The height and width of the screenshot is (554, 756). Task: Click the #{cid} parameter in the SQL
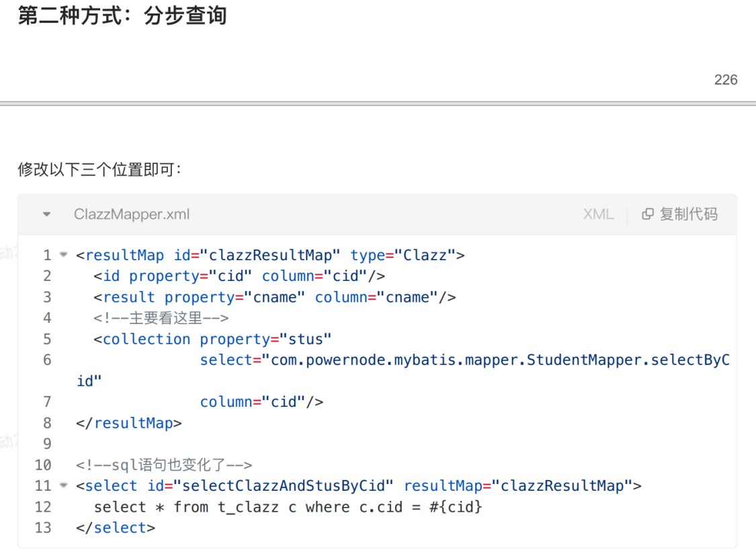456,507
